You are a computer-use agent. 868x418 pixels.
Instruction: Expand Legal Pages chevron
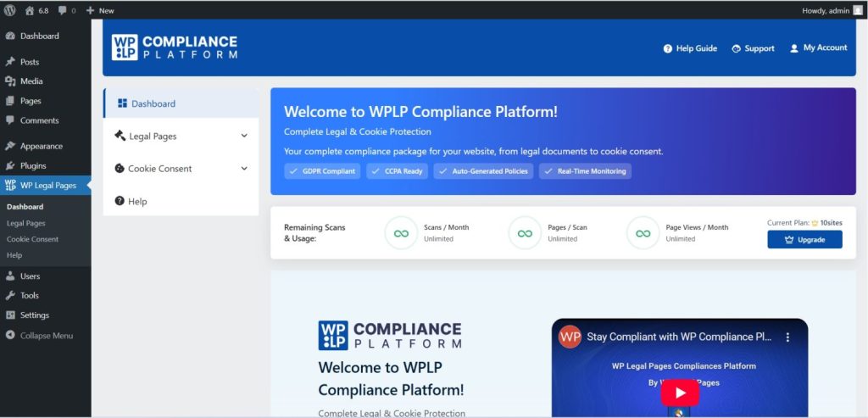pos(244,136)
